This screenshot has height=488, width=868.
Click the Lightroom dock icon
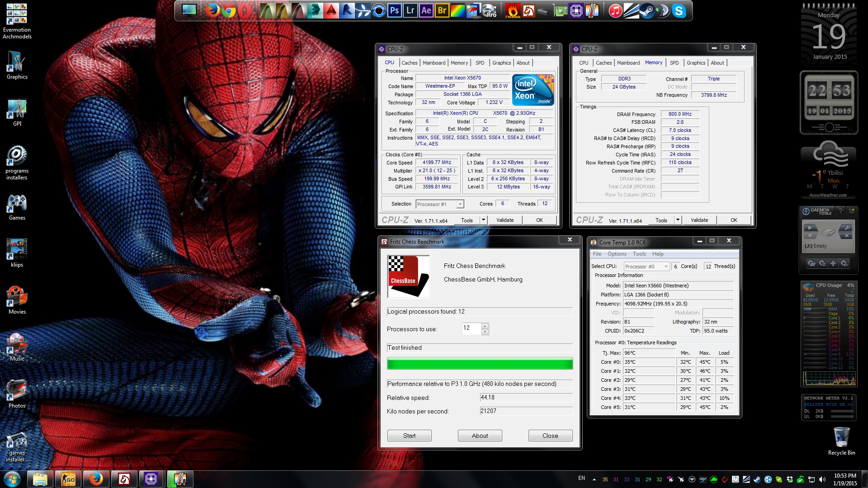click(x=410, y=10)
